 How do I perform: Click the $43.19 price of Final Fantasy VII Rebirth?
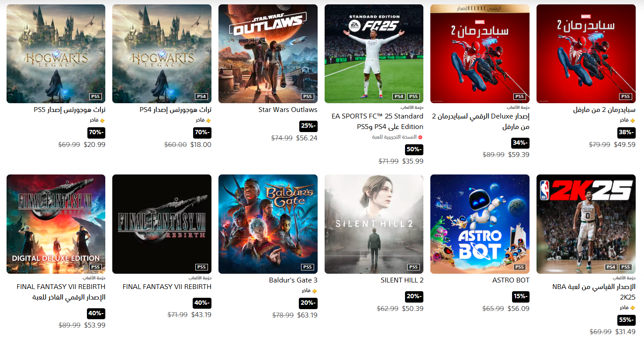(202, 315)
